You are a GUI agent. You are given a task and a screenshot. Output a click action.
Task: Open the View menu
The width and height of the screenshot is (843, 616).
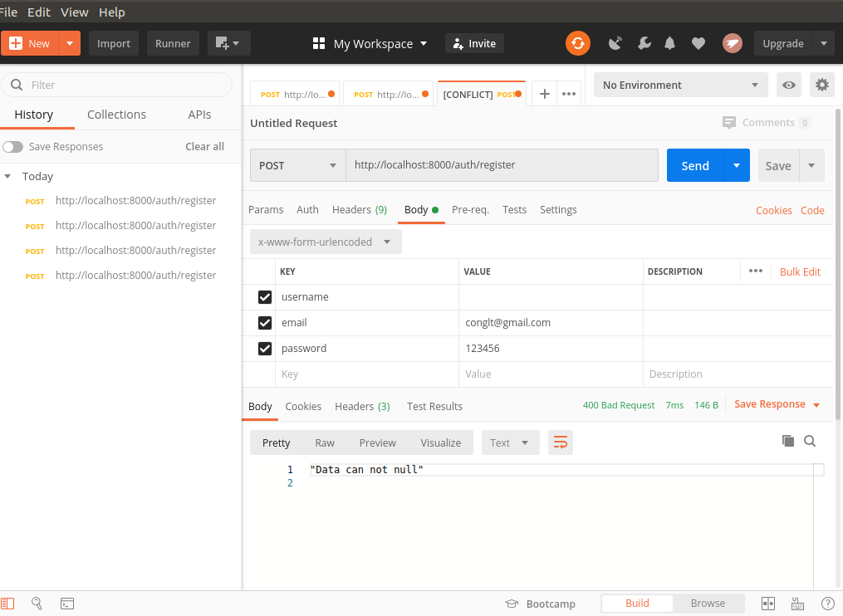[74, 12]
